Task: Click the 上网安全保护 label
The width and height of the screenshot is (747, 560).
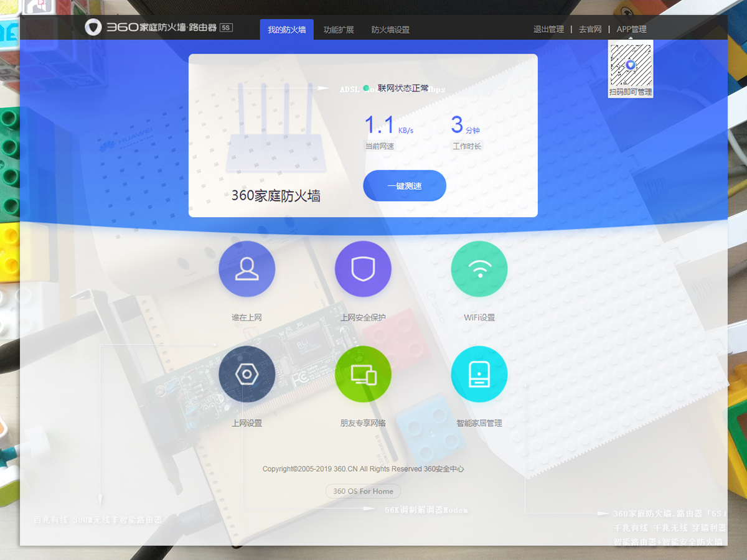Action: pos(363,317)
